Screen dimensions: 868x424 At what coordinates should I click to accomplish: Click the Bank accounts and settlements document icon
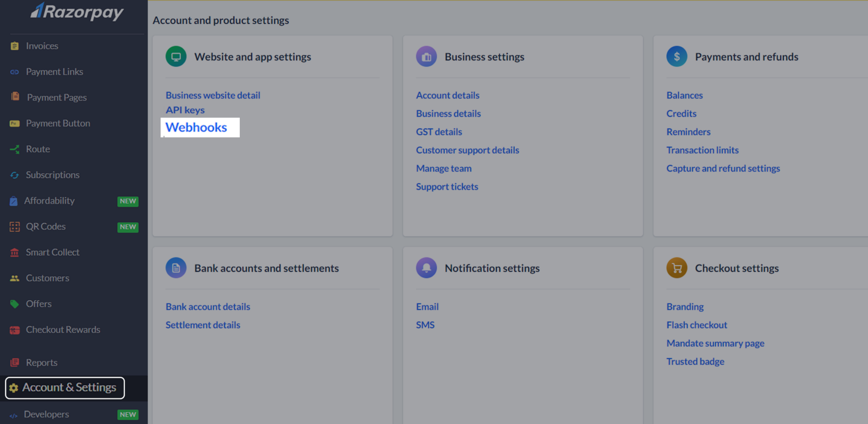pos(176,268)
